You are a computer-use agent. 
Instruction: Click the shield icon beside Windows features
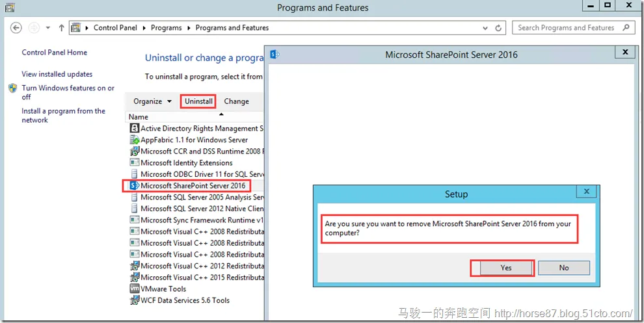pos(13,88)
